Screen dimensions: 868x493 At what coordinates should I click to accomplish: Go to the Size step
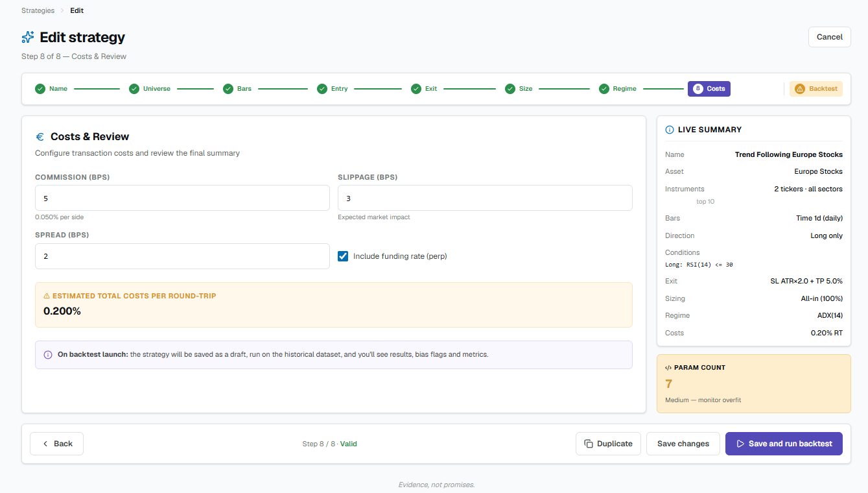click(x=519, y=89)
